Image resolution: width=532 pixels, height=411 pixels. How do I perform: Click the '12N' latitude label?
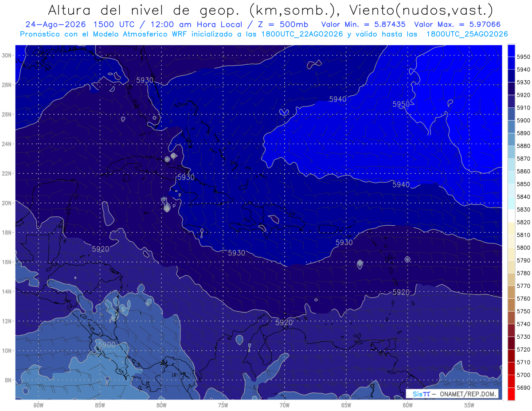pyautogui.click(x=7, y=321)
